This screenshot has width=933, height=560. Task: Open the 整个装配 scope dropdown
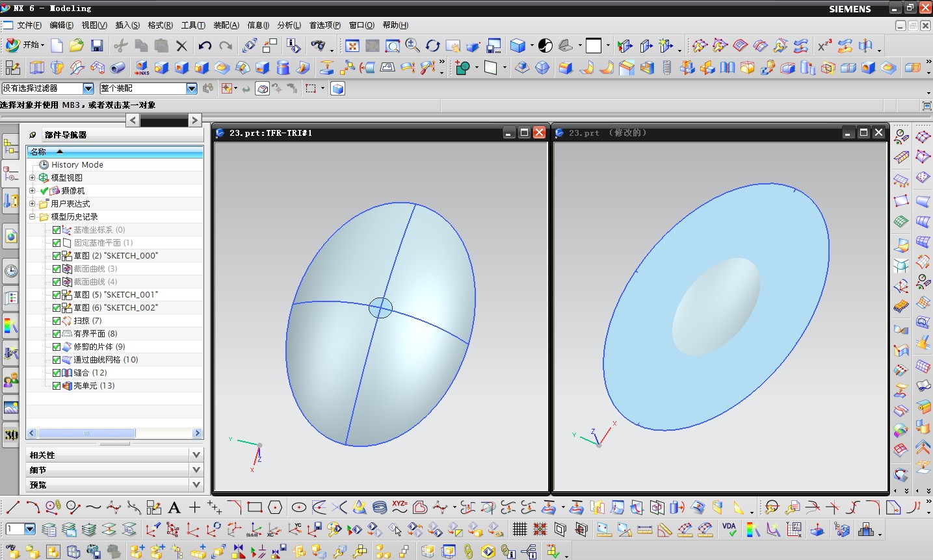point(192,88)
